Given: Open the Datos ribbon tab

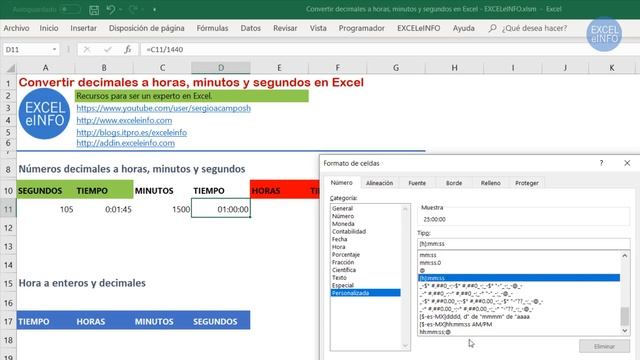Looking at the screenshot, I should point(251,28).
